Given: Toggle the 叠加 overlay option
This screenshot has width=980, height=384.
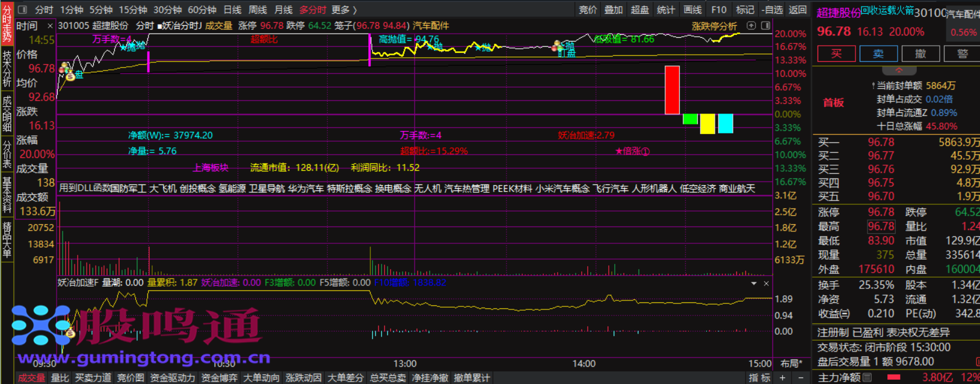Looking at the screenshot, I should [613, 10].
